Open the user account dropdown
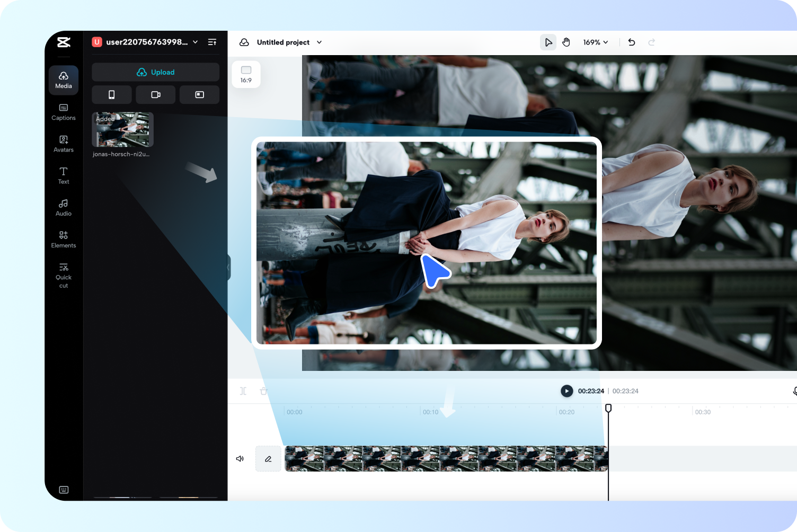The image size is (797, 532). pyautogui.click(x=195, y=42)
